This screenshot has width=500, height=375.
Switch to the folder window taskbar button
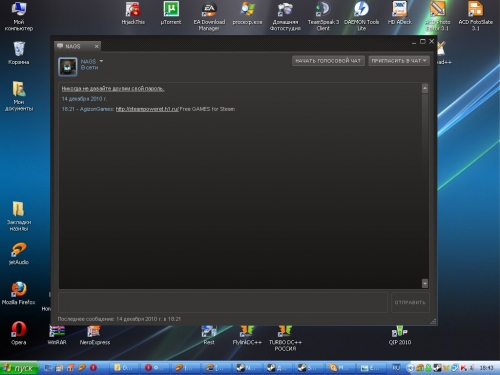[x=124, y=368]
